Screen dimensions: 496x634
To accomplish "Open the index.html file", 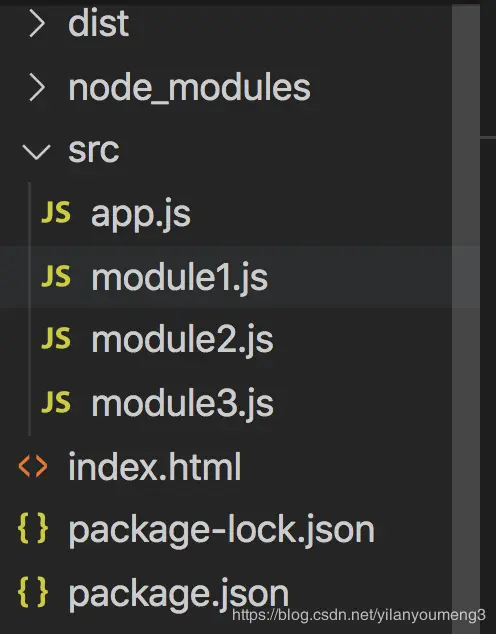I will tap(155, 467).
